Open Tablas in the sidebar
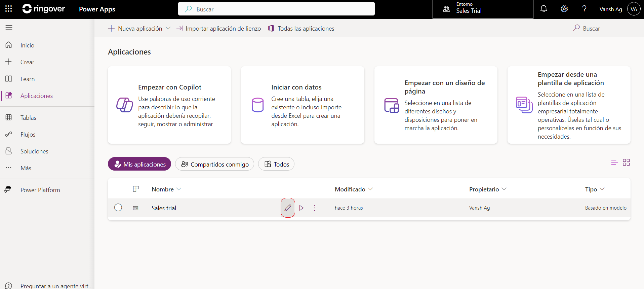The height and width of the screenshot is (289, 644). (28, 117)
